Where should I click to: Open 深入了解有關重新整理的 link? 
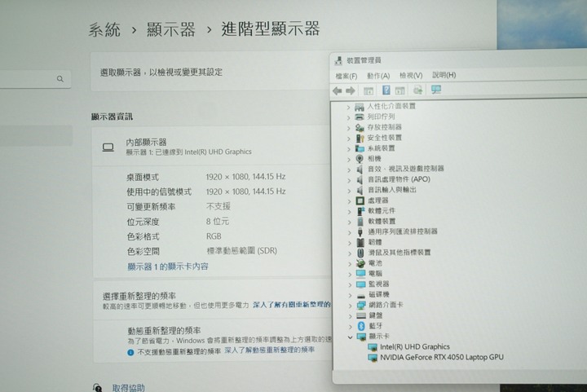tap(292, 305)
